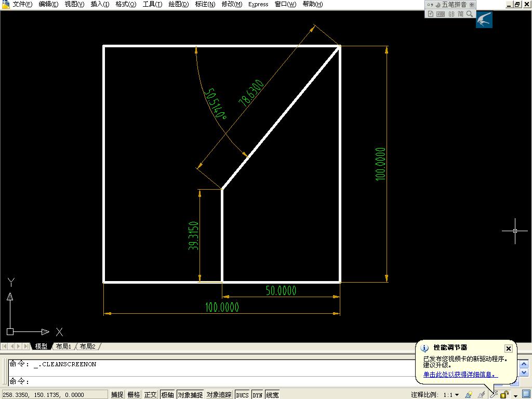Open the 注释比例 1:1 scale dropdown
Viewport: 532px width, 399px height.
click(451, 395)
